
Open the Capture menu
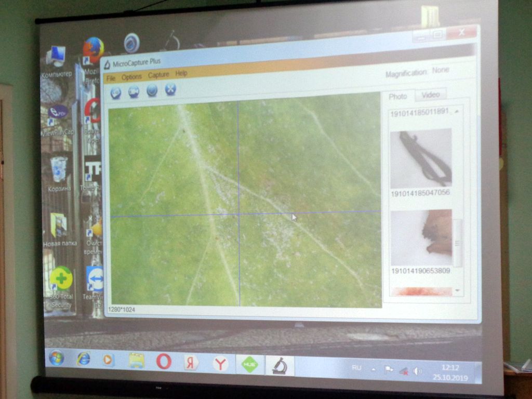(x=158, y=75)
